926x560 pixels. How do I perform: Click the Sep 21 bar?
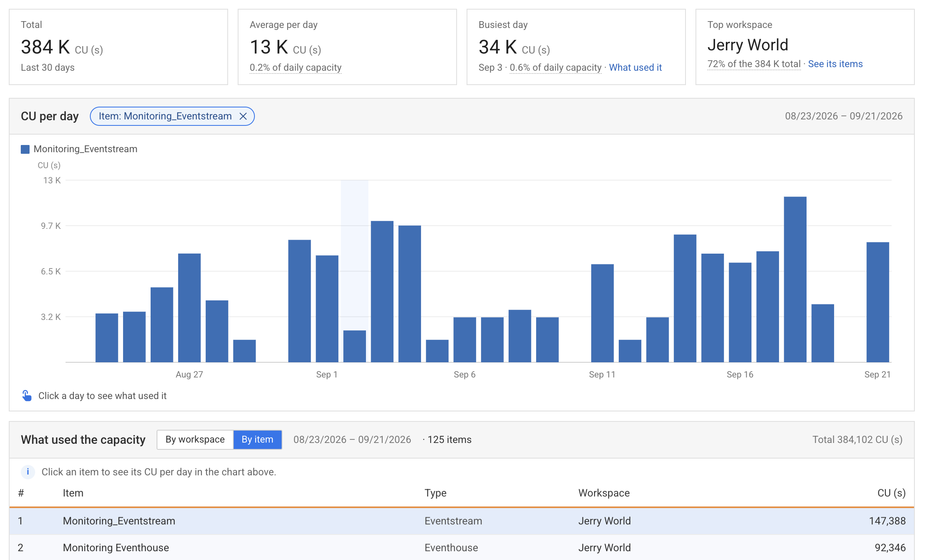(x=878, y=302)
